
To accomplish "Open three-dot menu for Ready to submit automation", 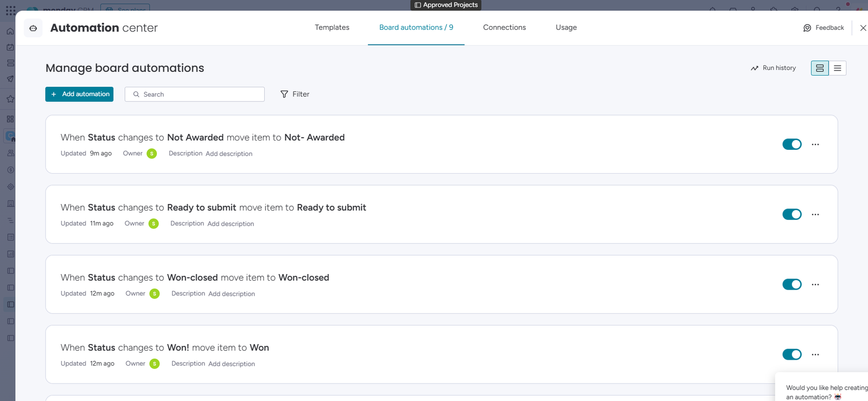I will [815, 214].
